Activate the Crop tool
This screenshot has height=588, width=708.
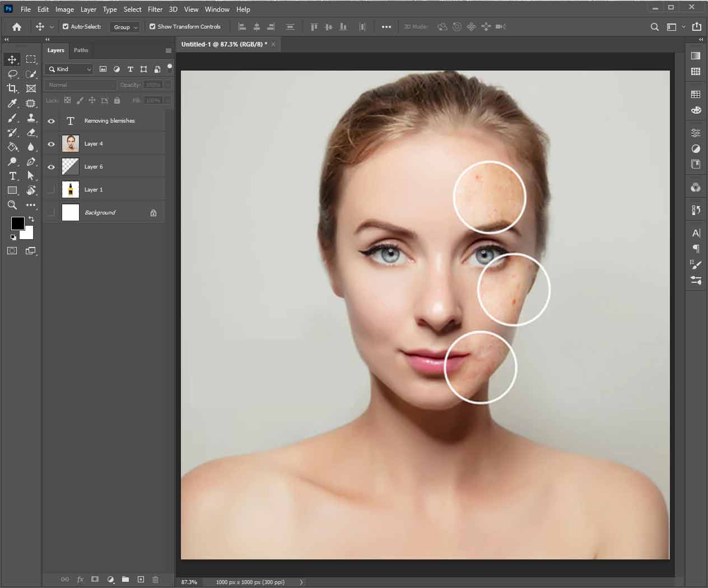[x=12, y=88]
